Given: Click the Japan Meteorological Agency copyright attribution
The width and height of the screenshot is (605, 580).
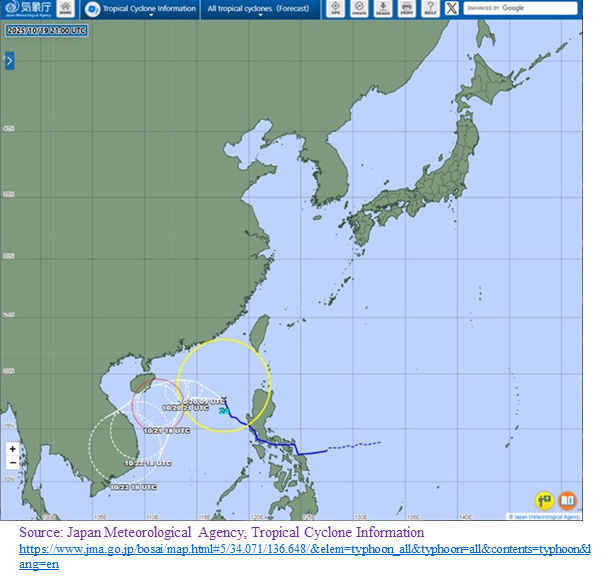Looking at the screenshot, I should pyautogui.click(x=547, y=517).
